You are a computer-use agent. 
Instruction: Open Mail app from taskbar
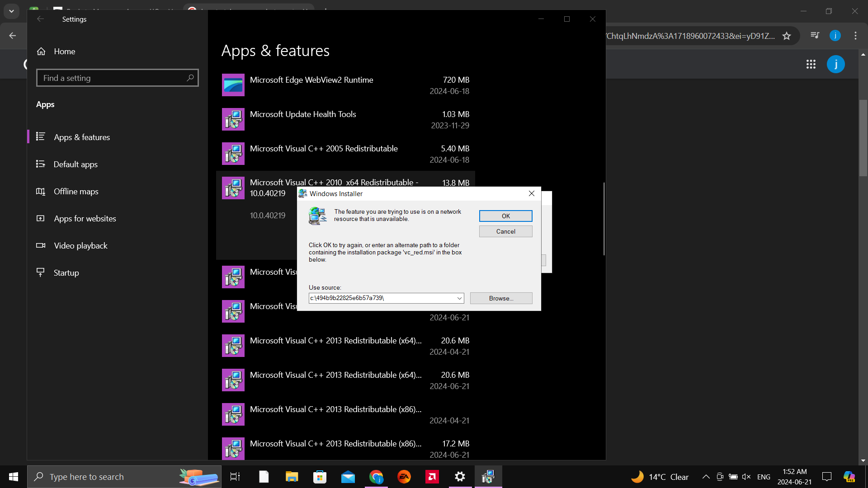(348, 477)
